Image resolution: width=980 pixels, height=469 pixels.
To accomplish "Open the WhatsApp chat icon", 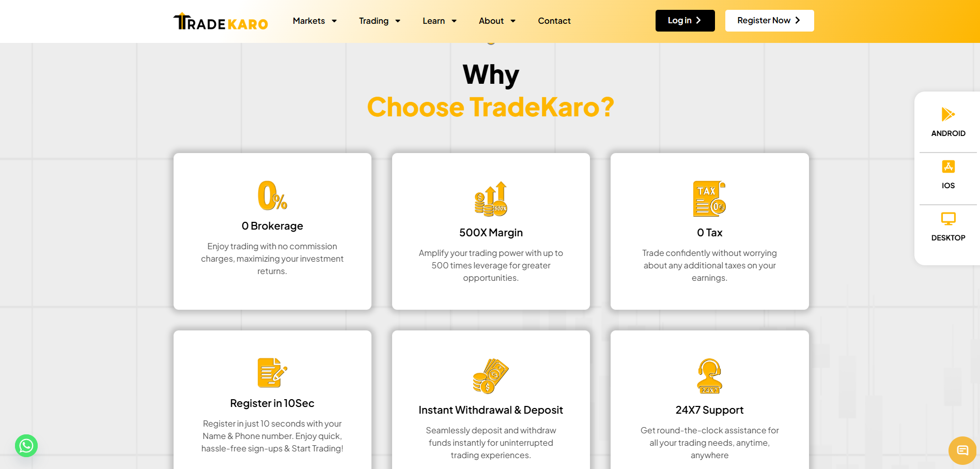I will click(x=26, y=446).
